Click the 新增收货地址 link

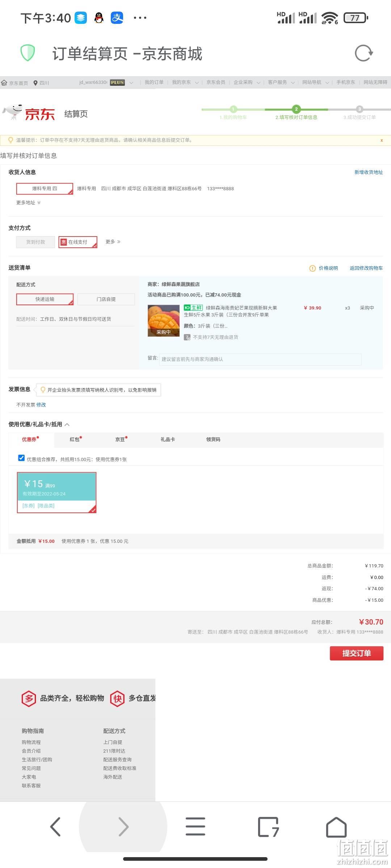[369, 172]
